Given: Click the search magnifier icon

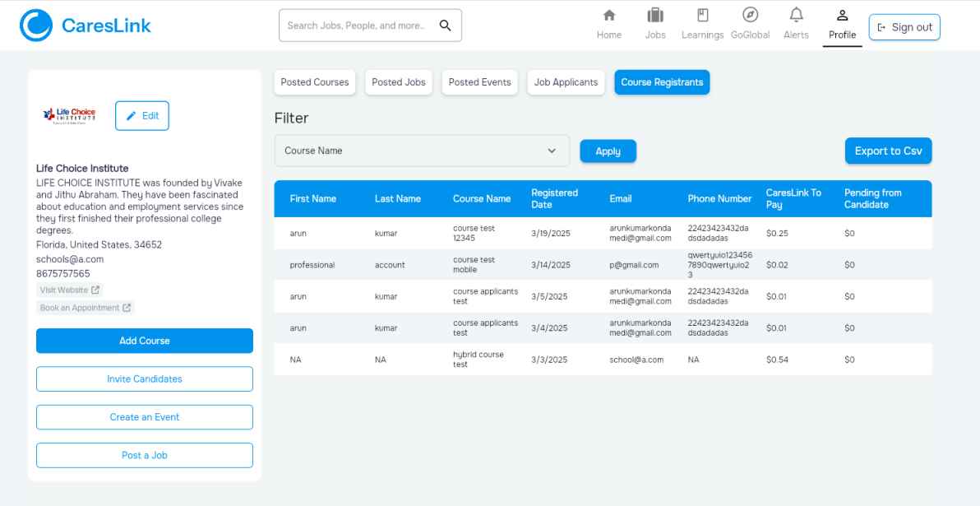Looking at the screenshot, I should pyautogui.click(x=445, y=26).
